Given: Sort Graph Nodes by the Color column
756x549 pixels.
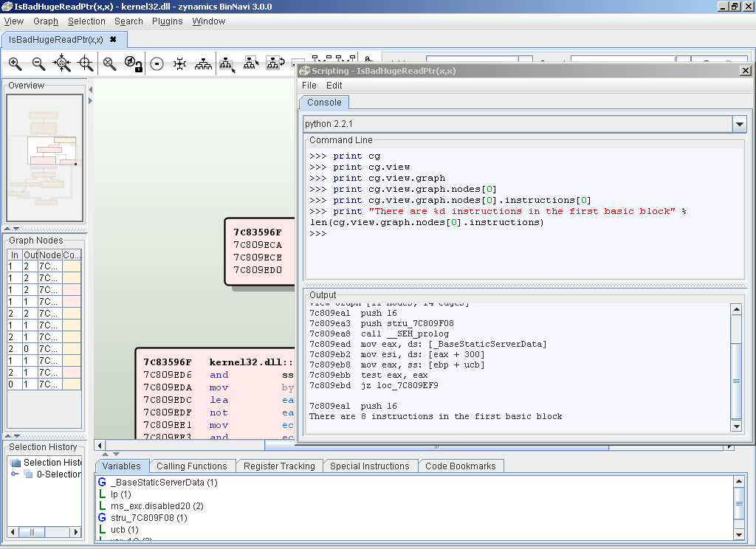Looking at the screenshot, I should pyautogui.click(x=72, y=255).
